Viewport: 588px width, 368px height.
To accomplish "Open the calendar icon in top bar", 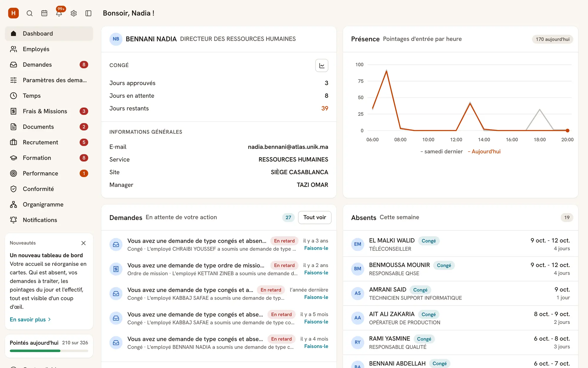I will tap(44, 13).
